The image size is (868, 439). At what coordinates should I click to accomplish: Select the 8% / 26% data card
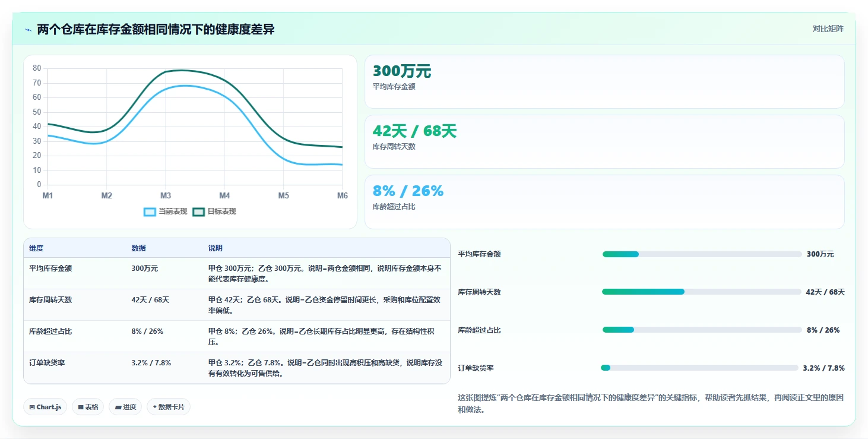click(604, 201)
